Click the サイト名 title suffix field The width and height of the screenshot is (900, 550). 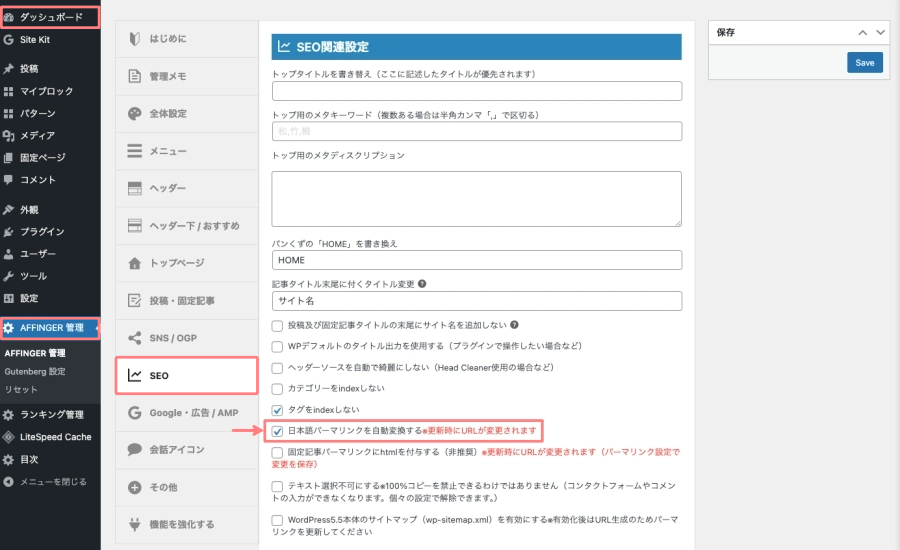tap(477, 301)
